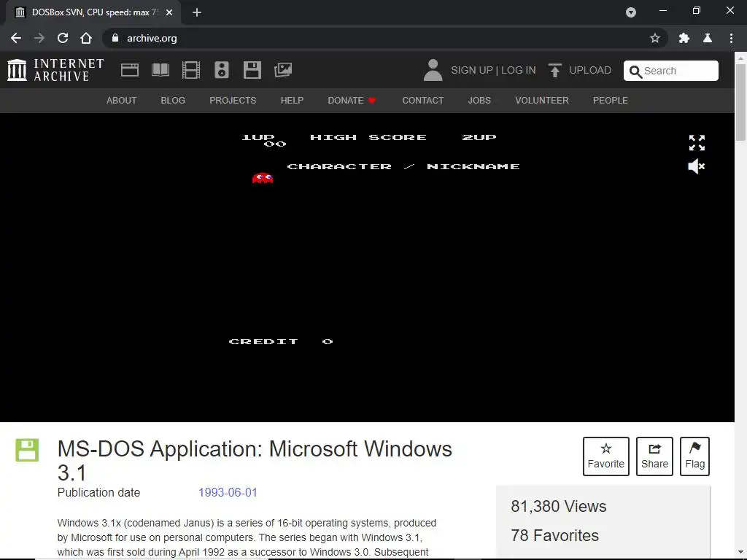Viewport: 747px width, 560px height.
Task: Open the CONTACT menu item
Action: tap(422, 101)
